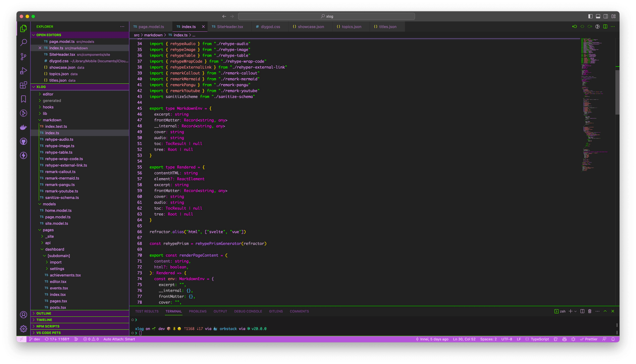Close the index.ts editor tab
This screenshot has width=636, height=364.
(203, 26)
